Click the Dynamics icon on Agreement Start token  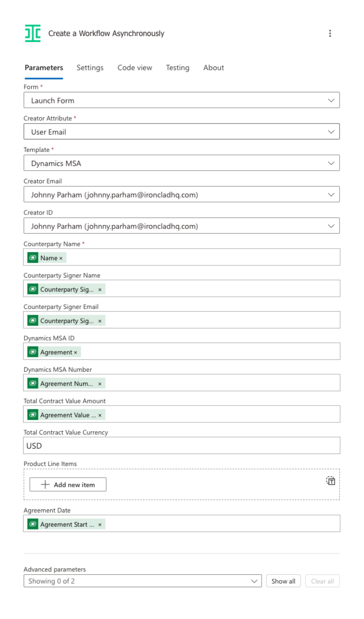(33, 524)
